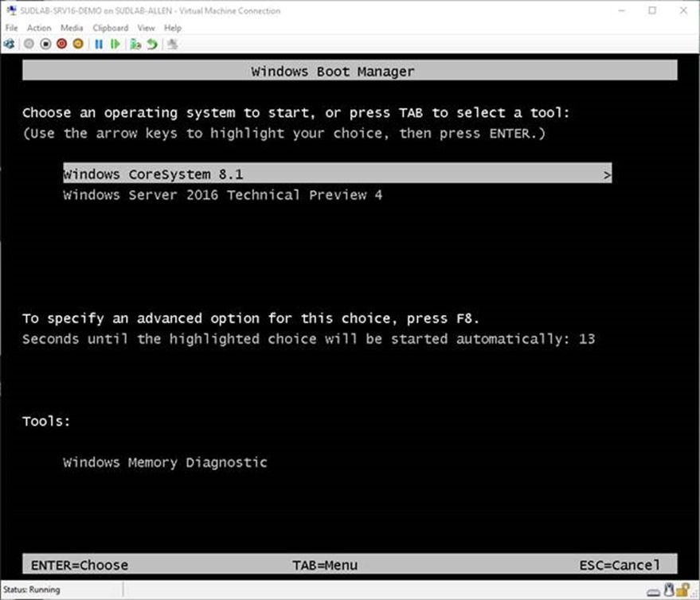Select Windows Server 2016 Technical Preview 4
The width and height of the screenshot is (700, 600).
223,195
